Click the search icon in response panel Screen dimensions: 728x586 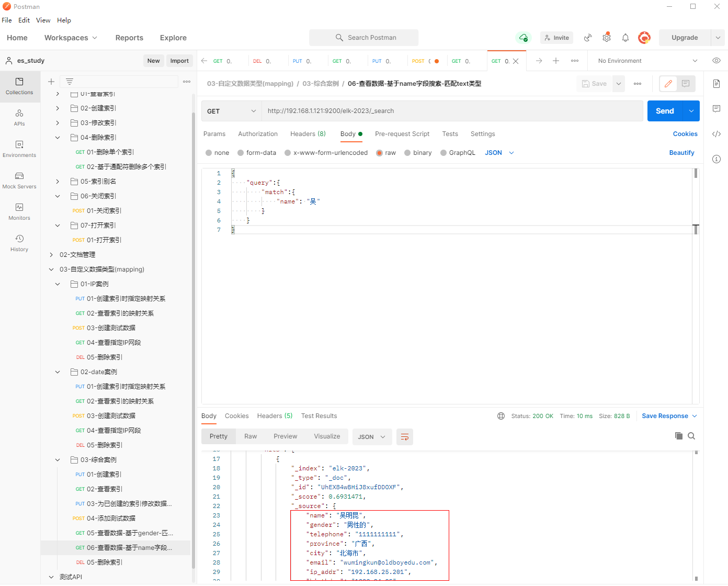[691, 436]
